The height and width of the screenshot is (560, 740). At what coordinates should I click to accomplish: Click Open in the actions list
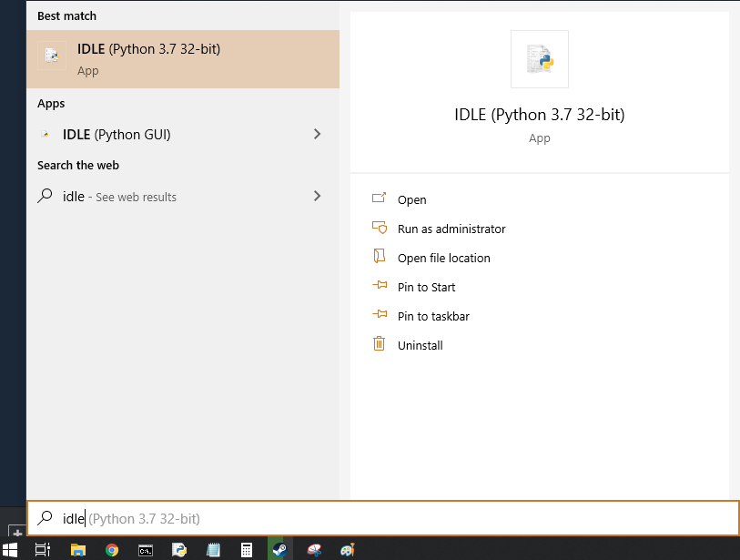coord(411,199)
